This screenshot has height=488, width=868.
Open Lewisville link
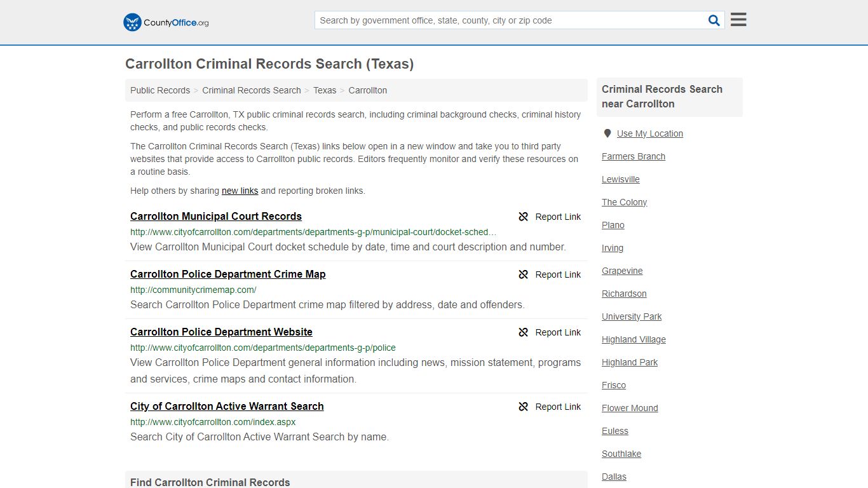pyautogui.click(x=621, y=179)
